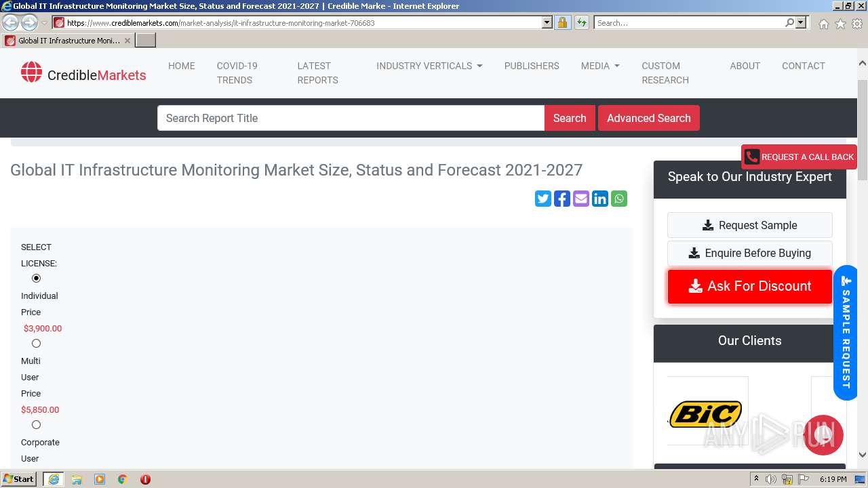Viewport: 868px width, 488px height.
Task: Click page scrollbar down arrow
Action: point(863,455)
